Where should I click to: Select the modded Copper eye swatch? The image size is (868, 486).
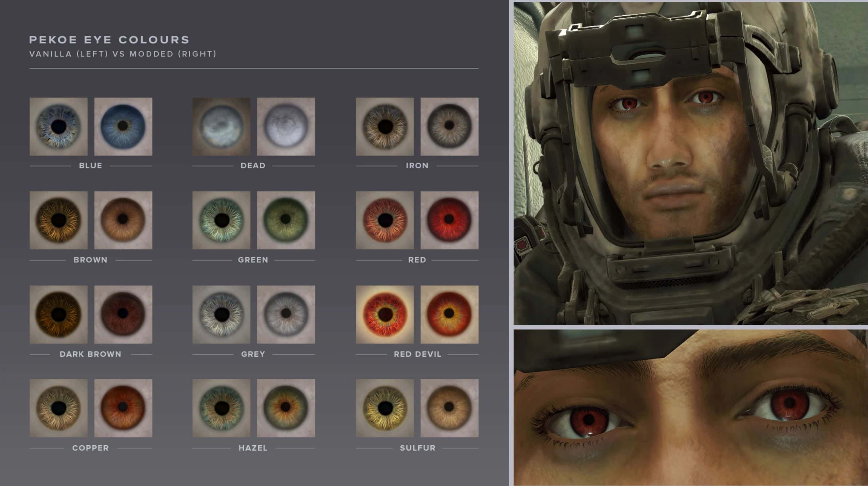click(123, 408)
